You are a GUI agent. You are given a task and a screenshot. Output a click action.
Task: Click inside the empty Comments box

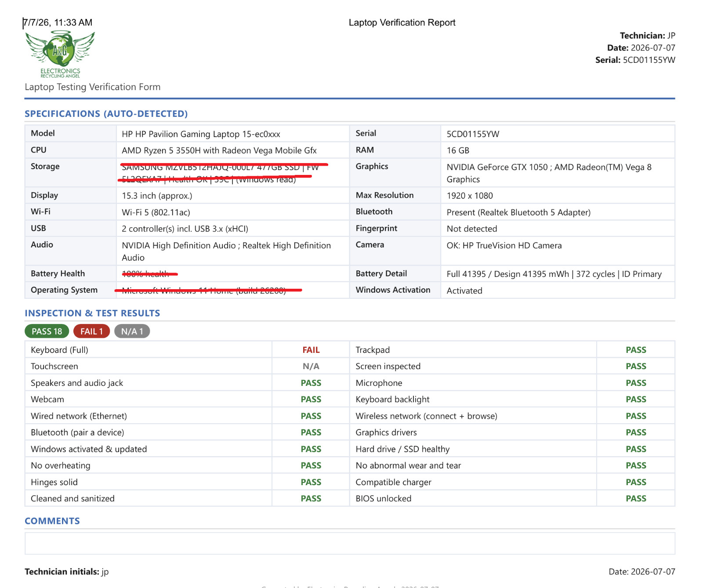tap(350, 544)
